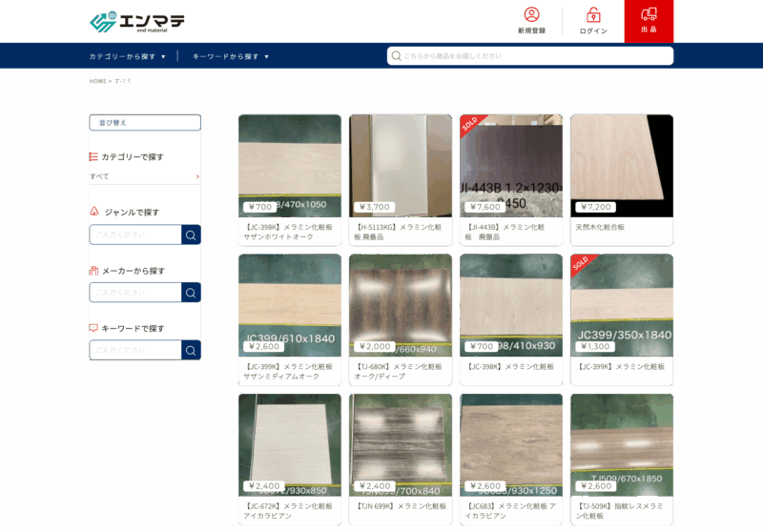
Task: Open the sold JC399/350x1840 product
Action: (x=622, y=305)
